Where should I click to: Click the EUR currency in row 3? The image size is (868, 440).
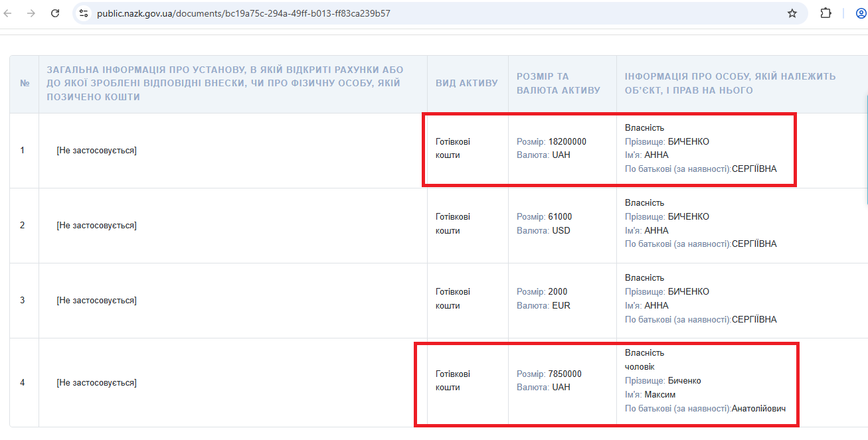point(561,306)
